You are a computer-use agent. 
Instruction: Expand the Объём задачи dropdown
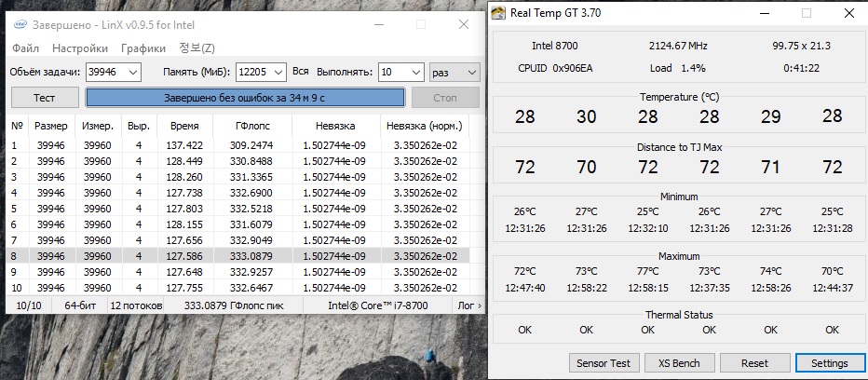click(132, 72)
